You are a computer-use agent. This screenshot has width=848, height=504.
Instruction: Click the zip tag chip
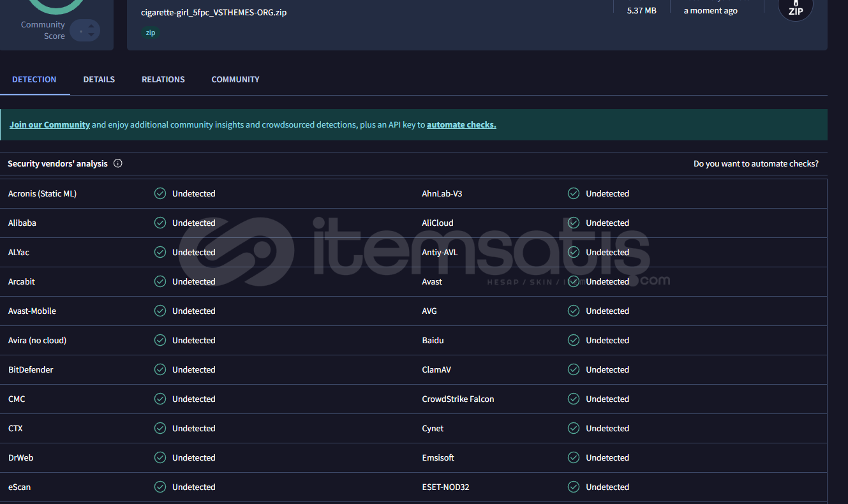click(151, 33)
